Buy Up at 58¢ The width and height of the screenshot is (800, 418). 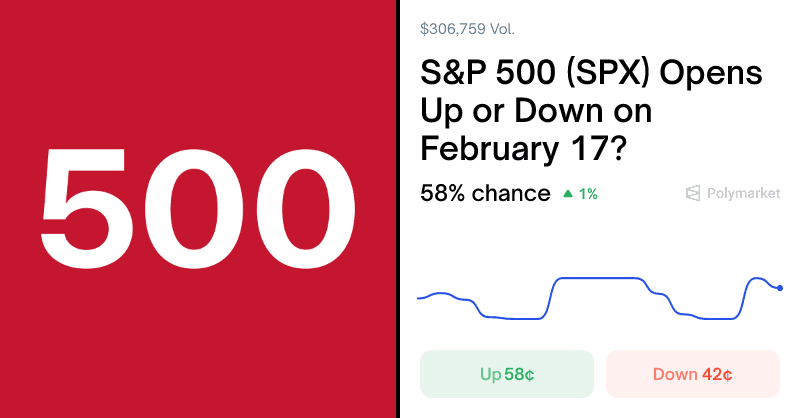(x=507, y=374)
